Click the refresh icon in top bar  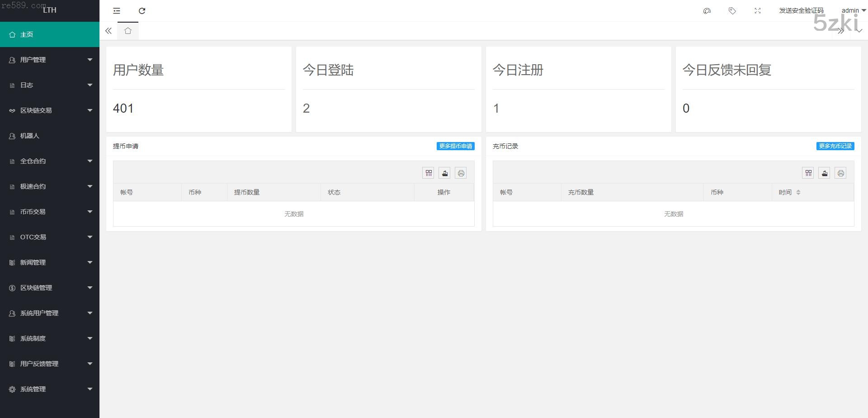point(142,11)
